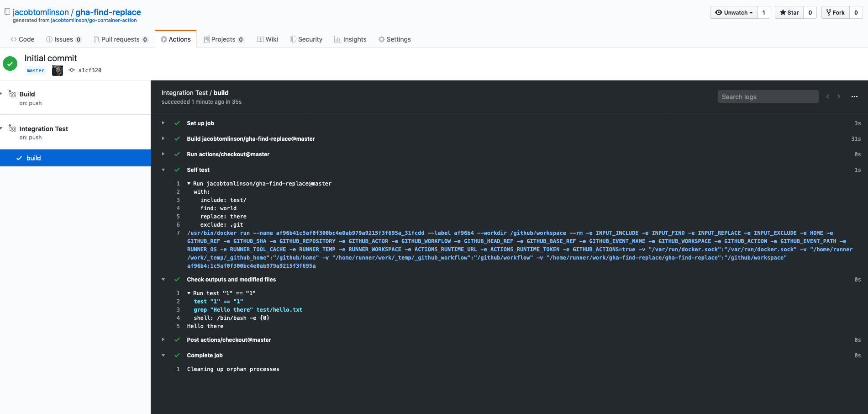
Task: Collapse the Check outputs and modified files step
Action: [163, 279]
